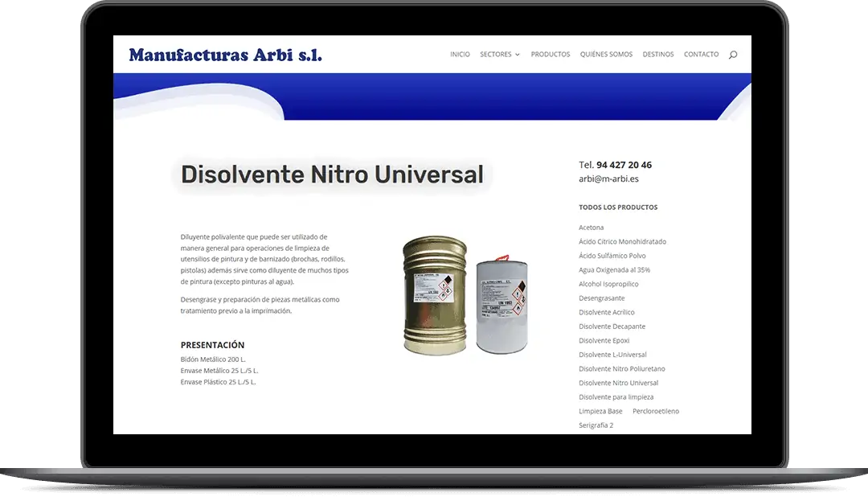Open the Acetona product link

(x=592, y=228)
